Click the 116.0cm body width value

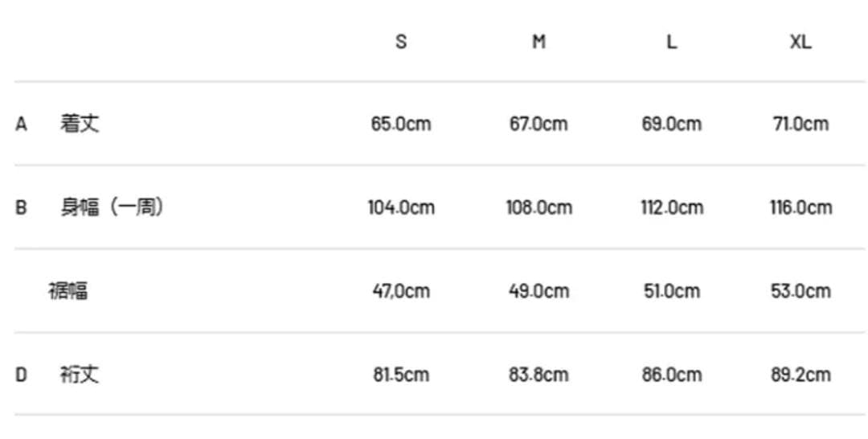(800, 207)
